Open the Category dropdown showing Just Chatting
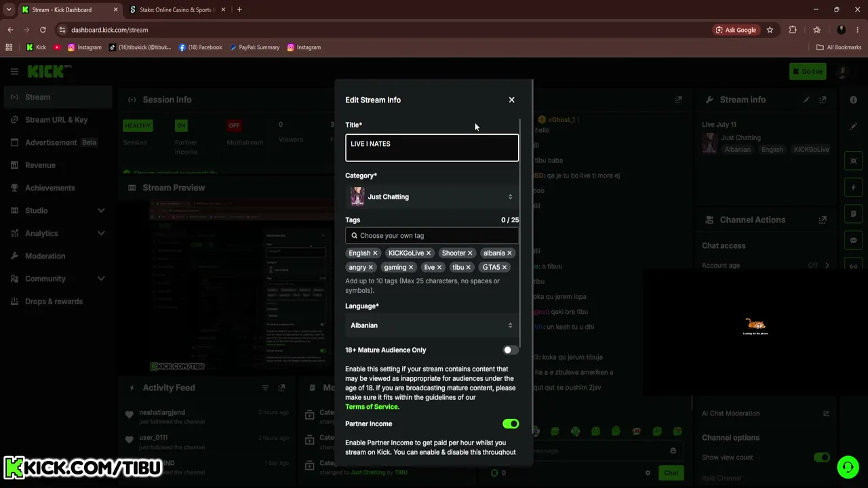 [x=432, y=197]
